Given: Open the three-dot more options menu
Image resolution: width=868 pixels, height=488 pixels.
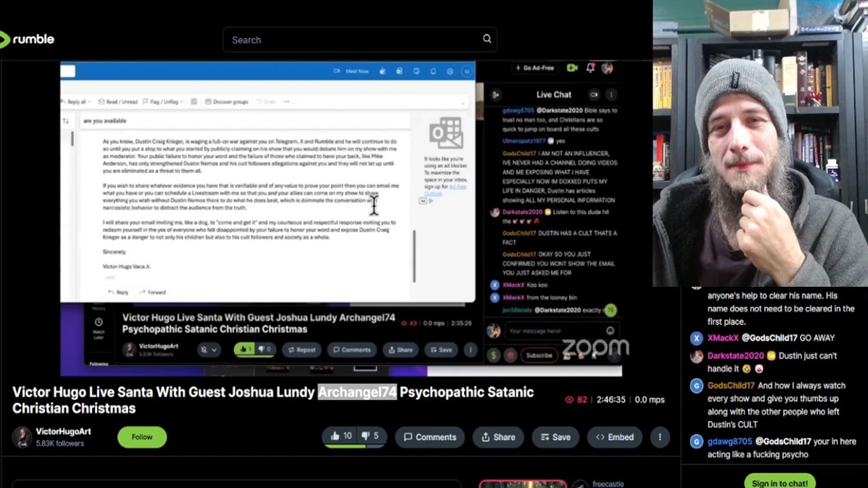Looking at the screenshot, I should point(660,437).
